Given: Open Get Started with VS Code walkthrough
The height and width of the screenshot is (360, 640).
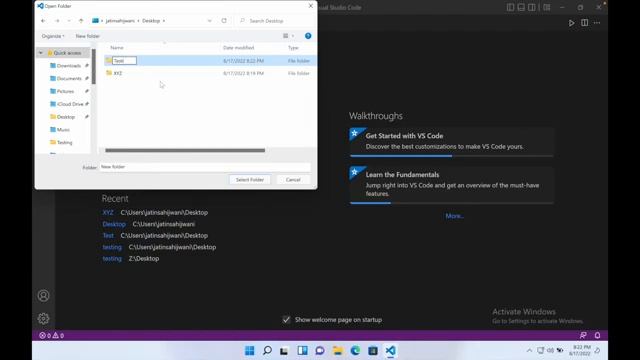Looking at the screenshot, I should (451, 141).
